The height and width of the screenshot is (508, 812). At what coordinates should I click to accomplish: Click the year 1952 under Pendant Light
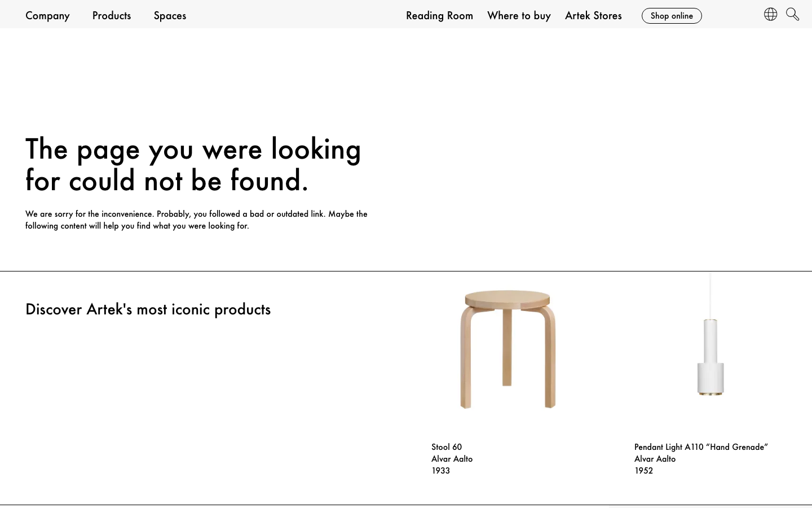(x=643, y=471)
